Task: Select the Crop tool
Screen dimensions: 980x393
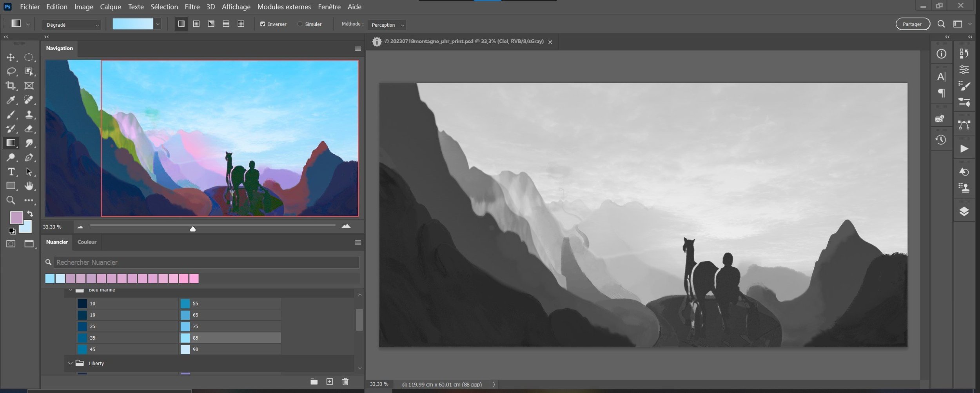Action: pyautogui.click(x=11, y=86)
